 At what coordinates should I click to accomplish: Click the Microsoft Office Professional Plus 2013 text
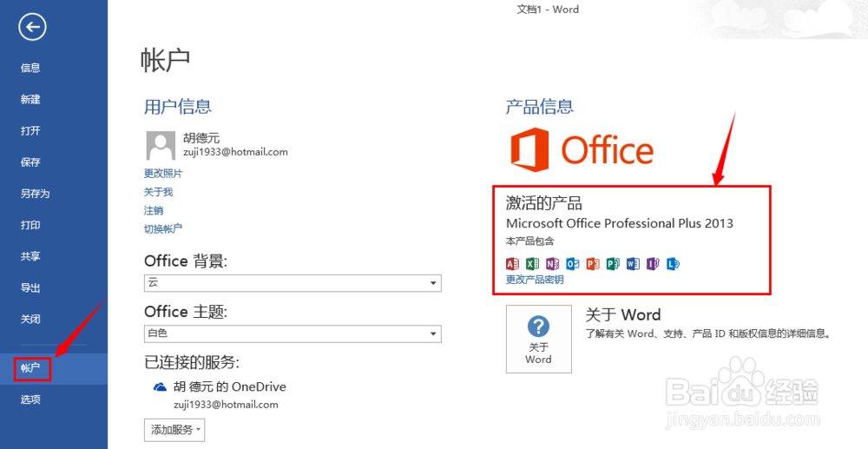(620, 224)
